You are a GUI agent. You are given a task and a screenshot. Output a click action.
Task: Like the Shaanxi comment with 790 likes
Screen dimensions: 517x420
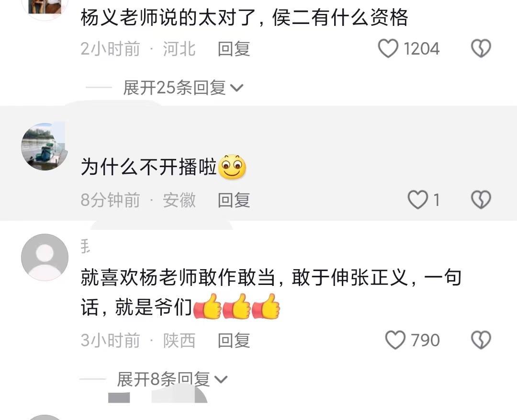395,340
